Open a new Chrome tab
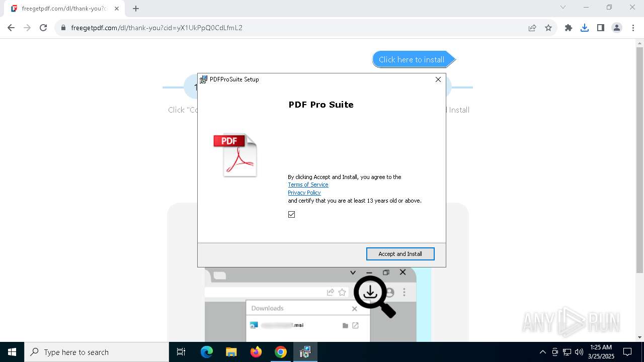Screen dimensions: 644x362 tap(136, 9)
